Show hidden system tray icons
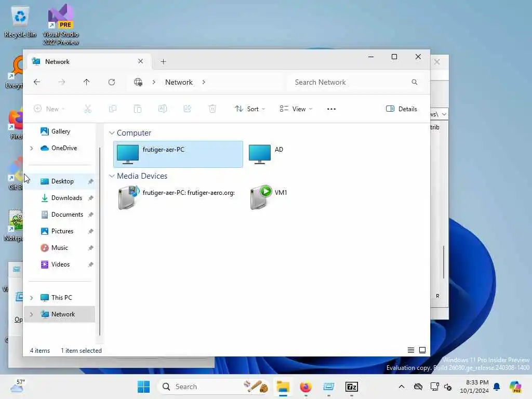The height and width of the screenshot is (399, 532). point(402,387)
